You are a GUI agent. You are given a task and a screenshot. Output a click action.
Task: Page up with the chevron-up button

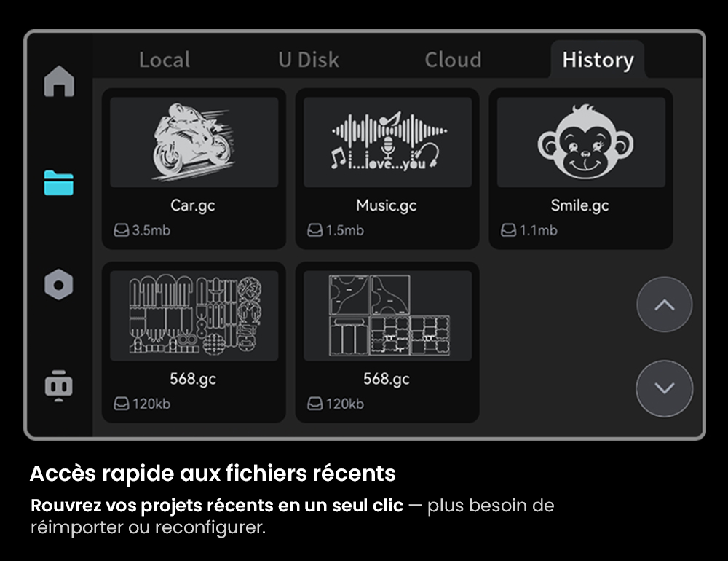pos(665,305)
